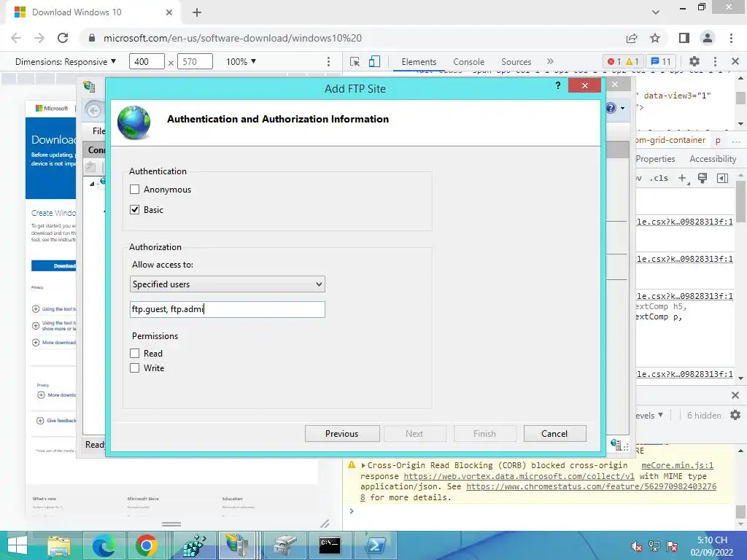Viewport: 747px width, 560px height.
Task: Open Command Prompt from taskbar
Action: point(330,545)
